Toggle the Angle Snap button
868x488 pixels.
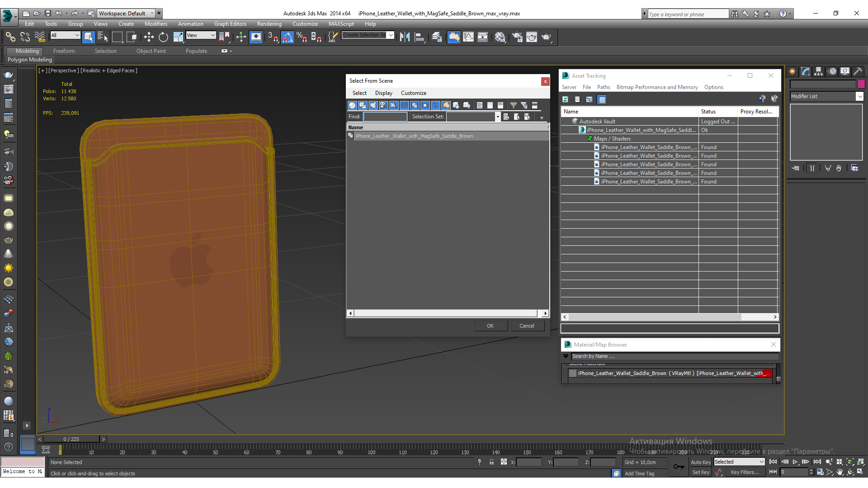288,37
